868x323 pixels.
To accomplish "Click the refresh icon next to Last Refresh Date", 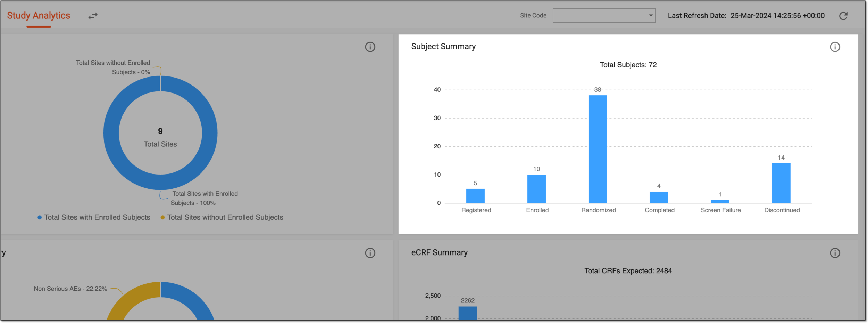I will 843,16.
